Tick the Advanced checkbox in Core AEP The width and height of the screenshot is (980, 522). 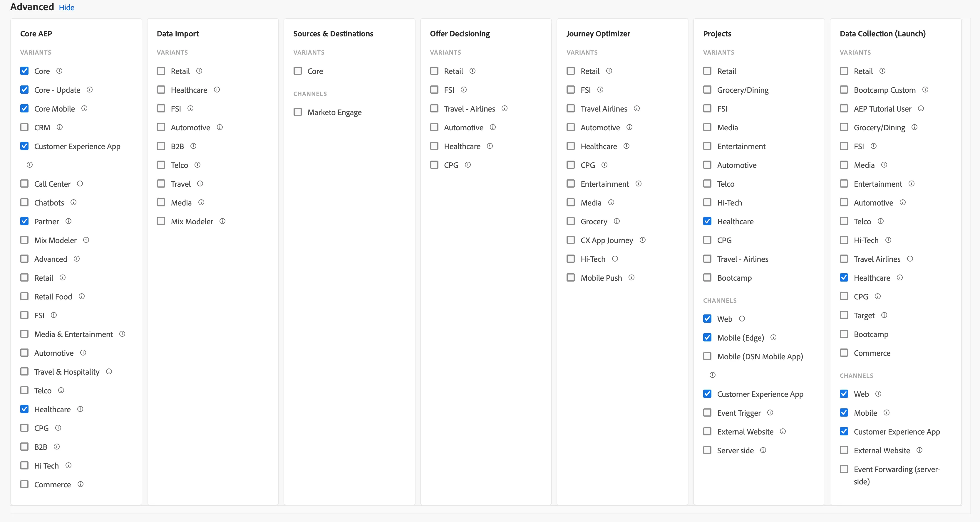[x=24, y=259]
